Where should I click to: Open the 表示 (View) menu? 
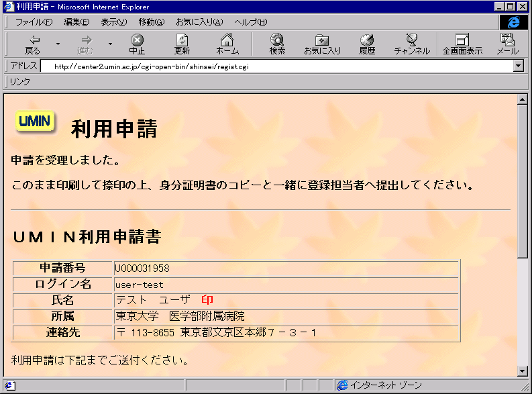point(113,22)
